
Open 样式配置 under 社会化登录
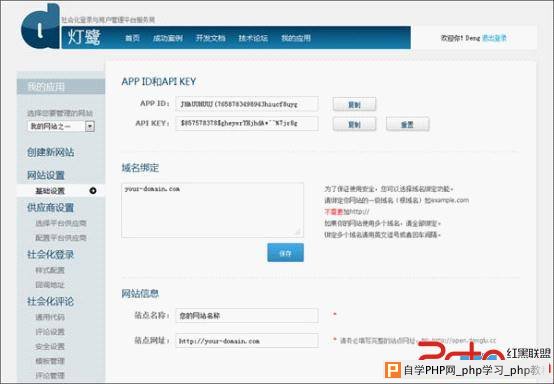point(50,270)
